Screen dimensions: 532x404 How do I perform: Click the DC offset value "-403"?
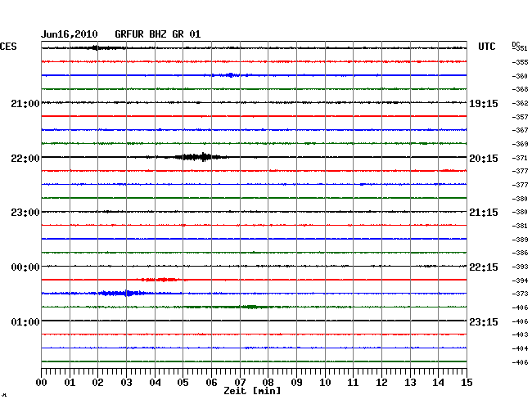point(520,334)
